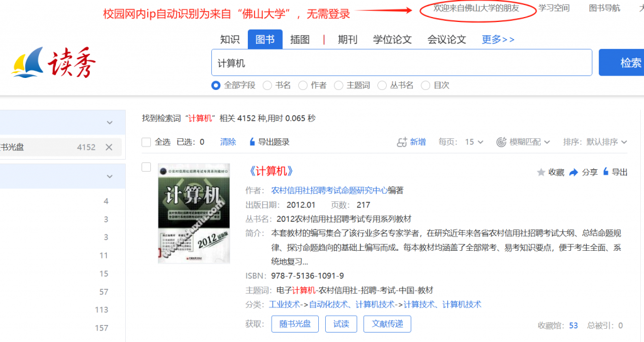
Task: Click the 自动化技术、计算机技术 category link
Action: 352,305
